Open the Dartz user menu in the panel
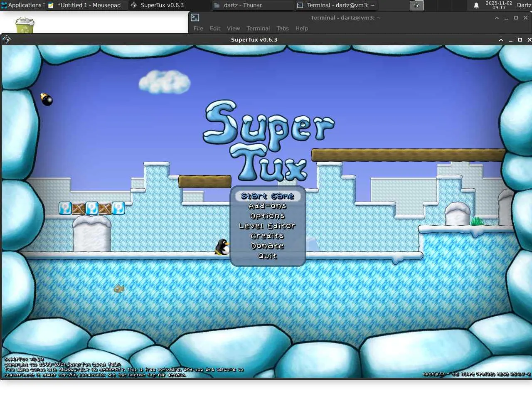 click(x=524, y=5)
